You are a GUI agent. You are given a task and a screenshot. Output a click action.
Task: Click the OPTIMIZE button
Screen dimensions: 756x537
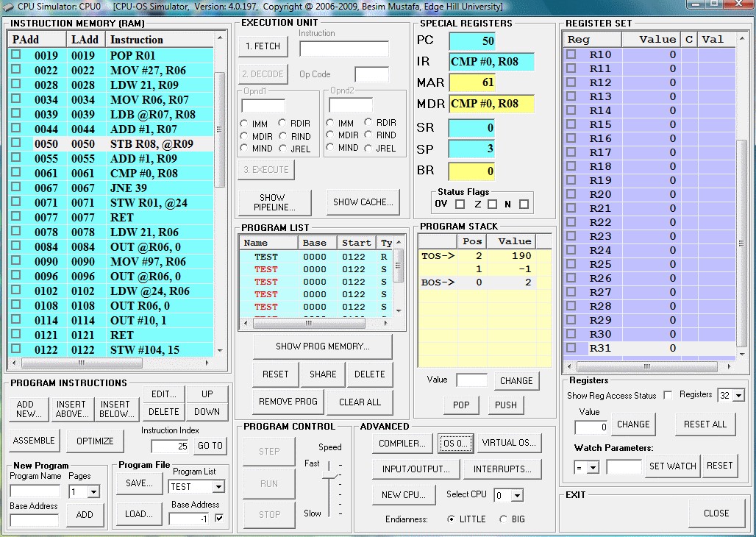(x=95, y=441)
